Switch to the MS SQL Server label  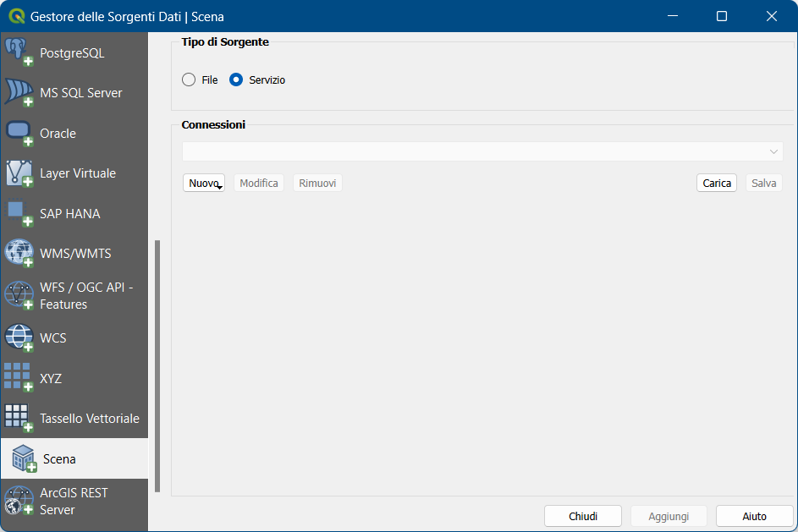coord(81,93)
